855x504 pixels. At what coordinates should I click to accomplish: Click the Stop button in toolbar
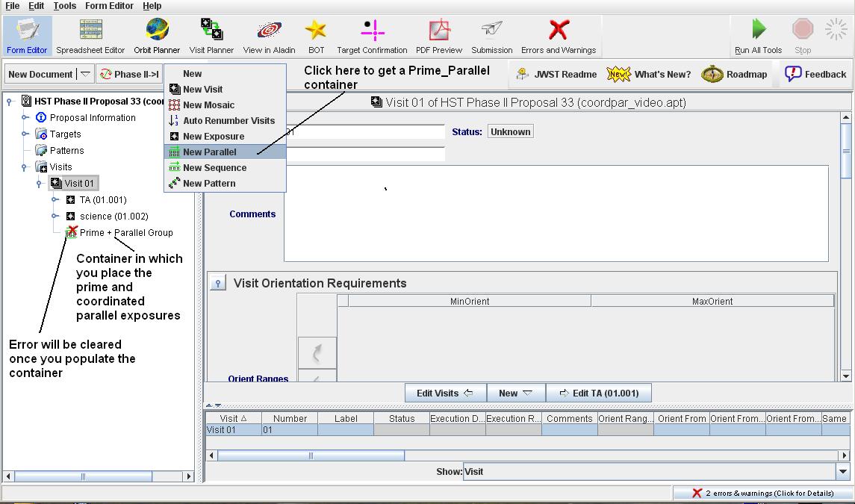(x=803, y=36)
